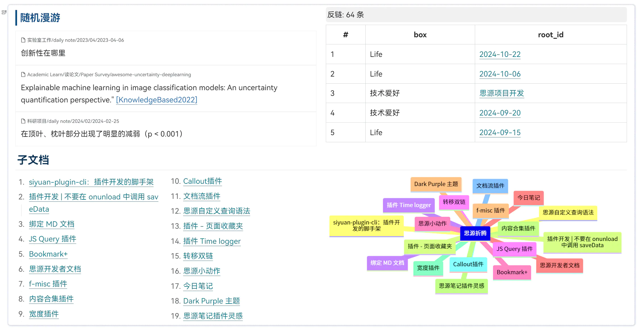Open the [KnowledgeBased2022] reference link

click(156, 100)
